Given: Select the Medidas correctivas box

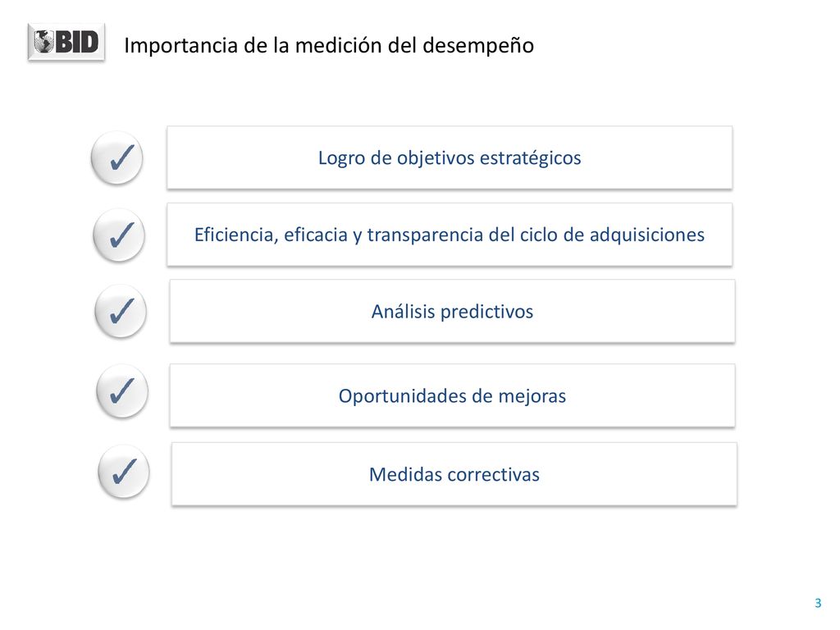Looking at the screenshot, I should pos(454,474).
